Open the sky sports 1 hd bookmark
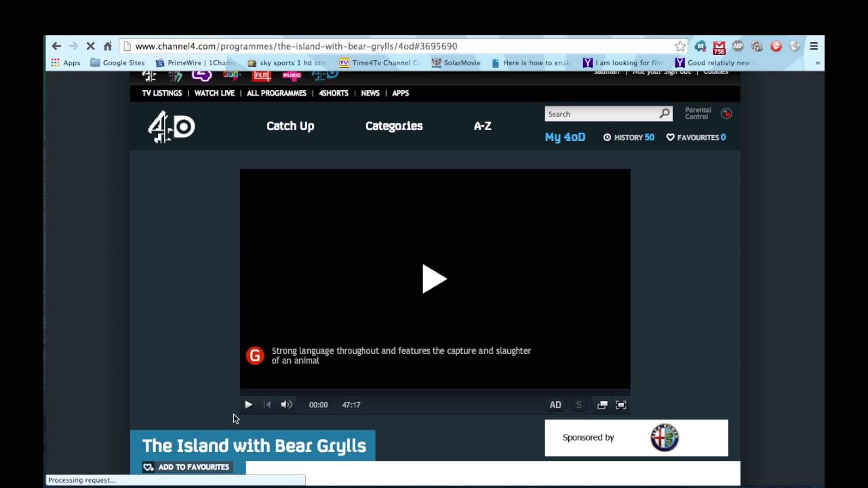 288,62
